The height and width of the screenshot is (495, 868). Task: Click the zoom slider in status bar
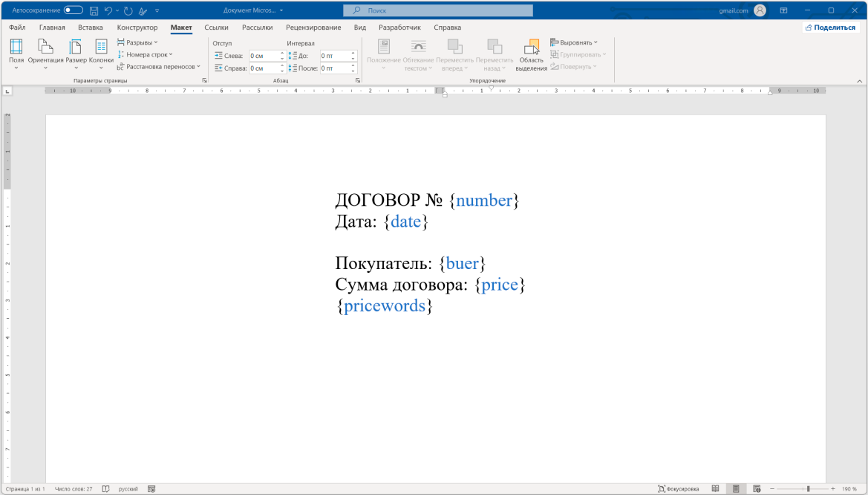[808, 489]
